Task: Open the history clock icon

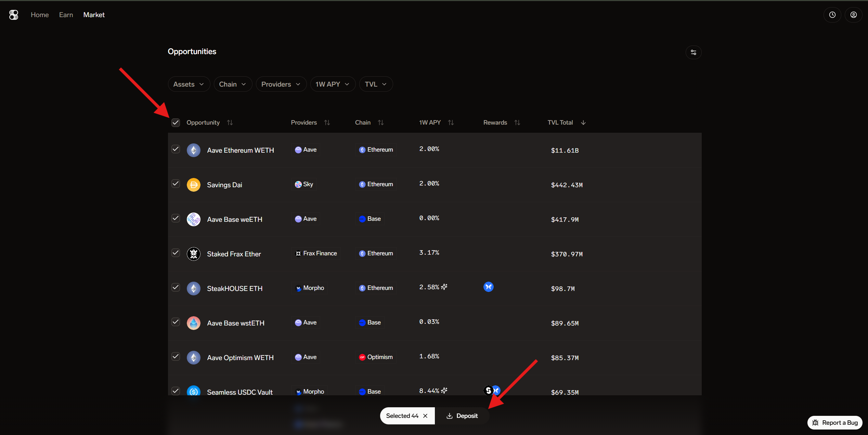Action: tap(832, 15)
